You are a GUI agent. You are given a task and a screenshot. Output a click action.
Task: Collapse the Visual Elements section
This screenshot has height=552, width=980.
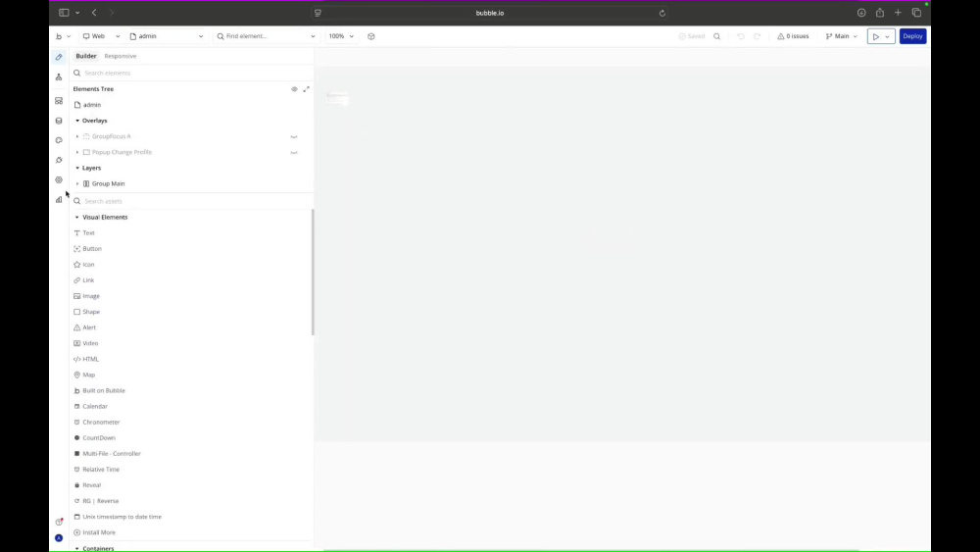pyautogui.click(x=77, y=218)
